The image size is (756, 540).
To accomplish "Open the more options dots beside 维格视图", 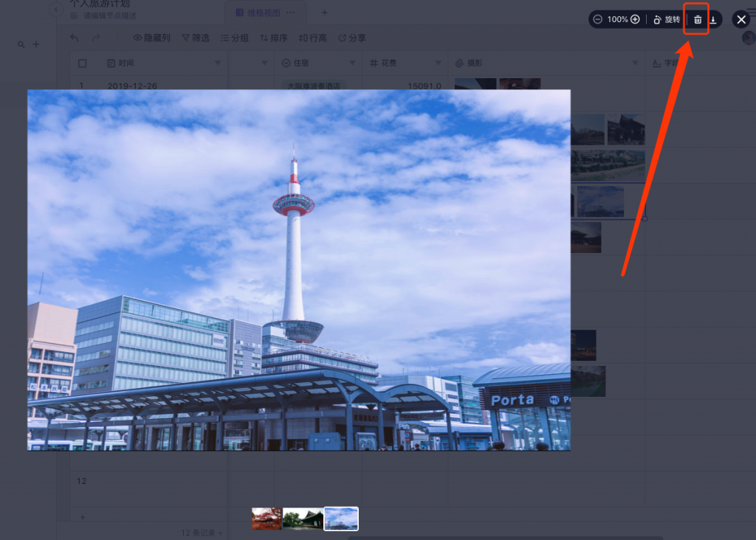I will (x=290, y=13).
